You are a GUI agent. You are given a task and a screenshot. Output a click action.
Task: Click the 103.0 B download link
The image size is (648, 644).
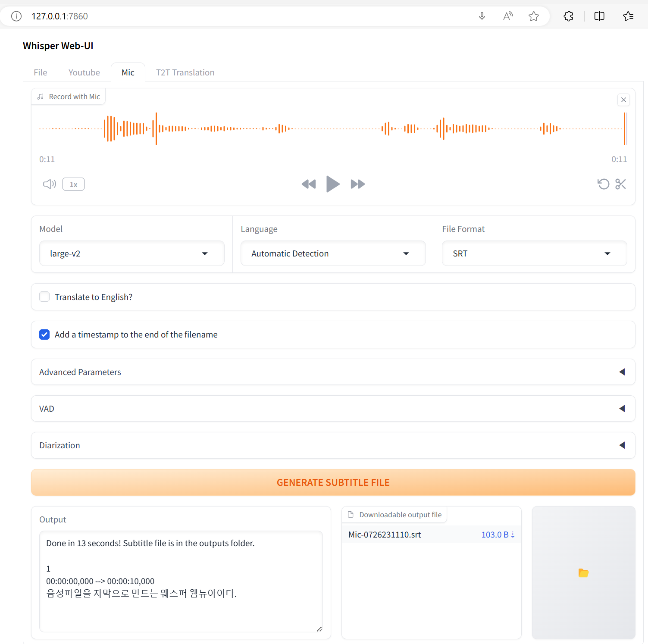(x=498, y=535)
